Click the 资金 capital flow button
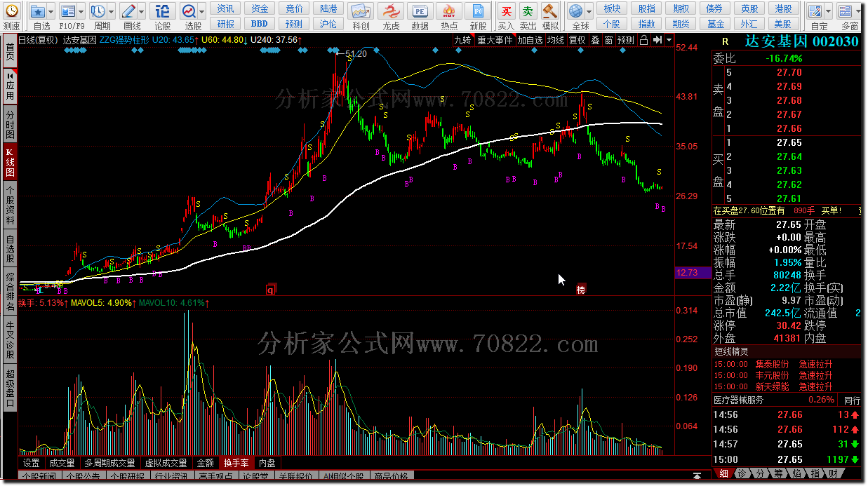The image size is (868, 486). 260,8
